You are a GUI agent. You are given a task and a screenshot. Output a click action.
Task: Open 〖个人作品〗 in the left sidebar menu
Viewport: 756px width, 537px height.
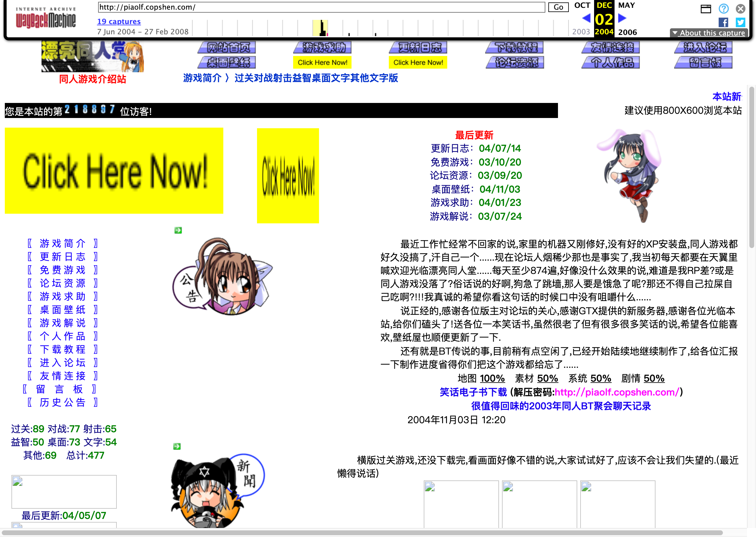(x=63, y=336)
